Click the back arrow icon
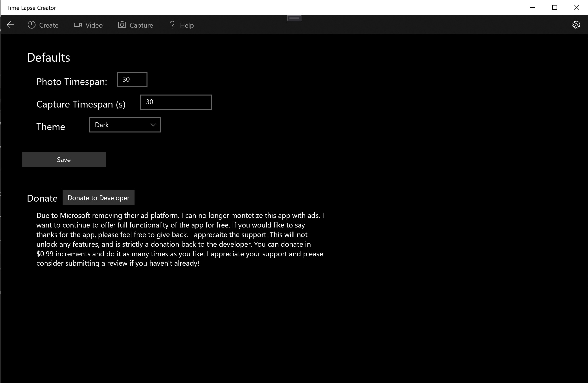The height and width of the screenshot is (383, 588). pos(11,25)
